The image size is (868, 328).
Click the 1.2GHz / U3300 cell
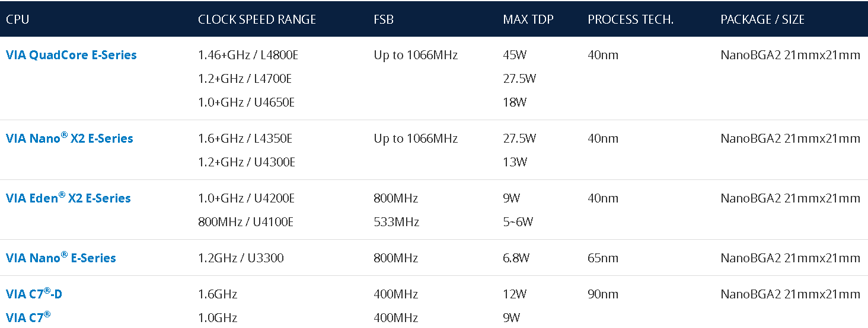241,258
